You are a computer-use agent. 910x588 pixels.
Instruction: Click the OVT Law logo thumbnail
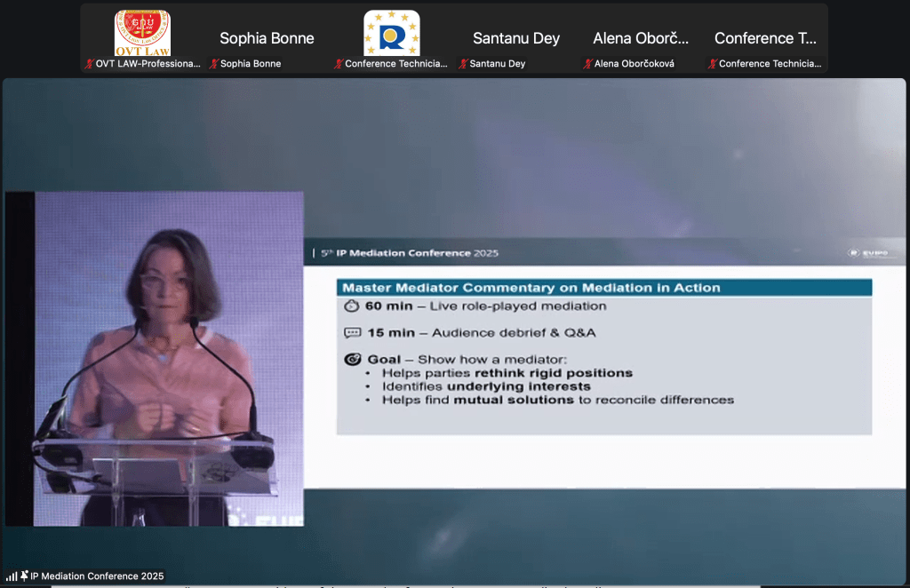click(142, 34)
